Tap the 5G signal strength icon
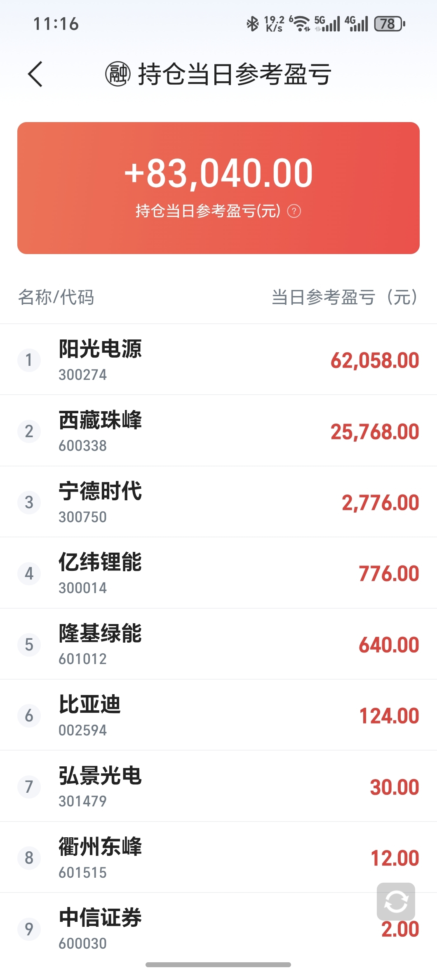437x980 pixels. tap(328, 24)
